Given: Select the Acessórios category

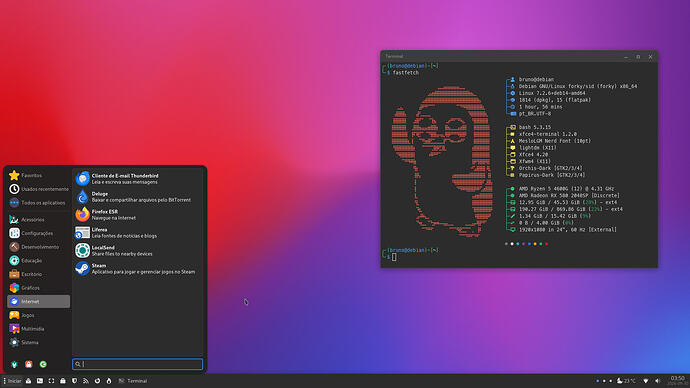Looking at the screenshot, I should [38, 220].
